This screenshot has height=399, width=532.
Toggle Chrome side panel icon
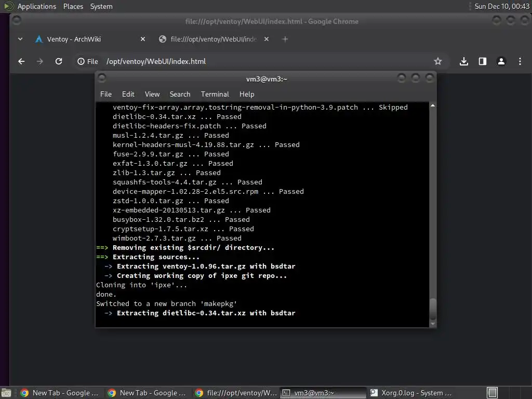click(x=483, y=61)
